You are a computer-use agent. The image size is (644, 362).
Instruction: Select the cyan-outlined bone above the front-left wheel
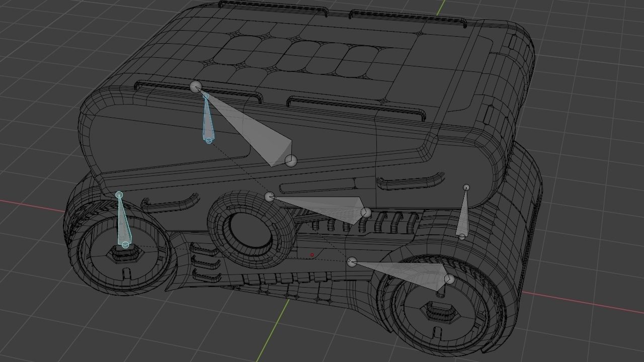pyautogui.click(x=123, y=221)
